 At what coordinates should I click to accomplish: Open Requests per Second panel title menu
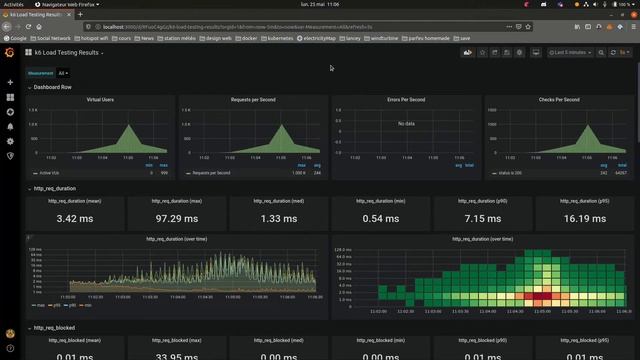coord(253,100)
